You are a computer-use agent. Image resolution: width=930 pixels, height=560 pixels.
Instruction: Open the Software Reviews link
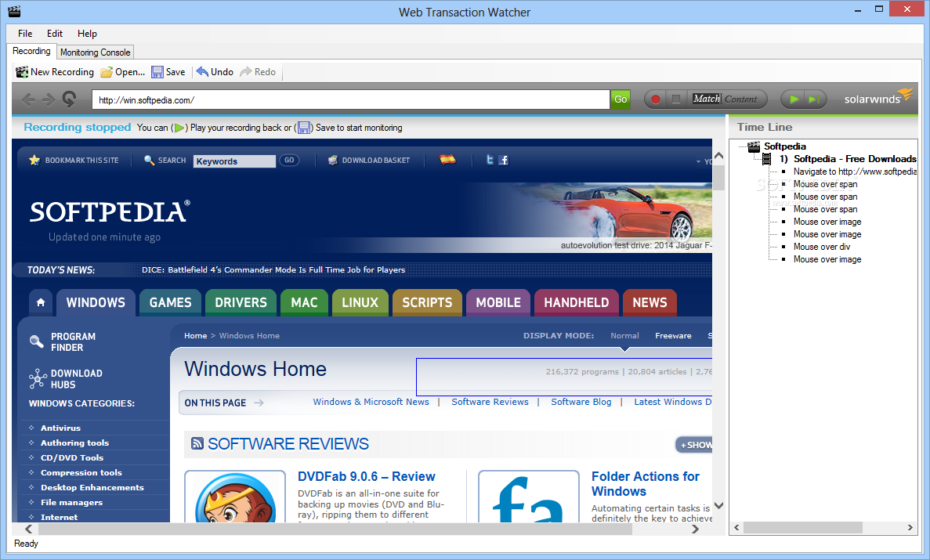pyautogui.click(x=490, y=403)
